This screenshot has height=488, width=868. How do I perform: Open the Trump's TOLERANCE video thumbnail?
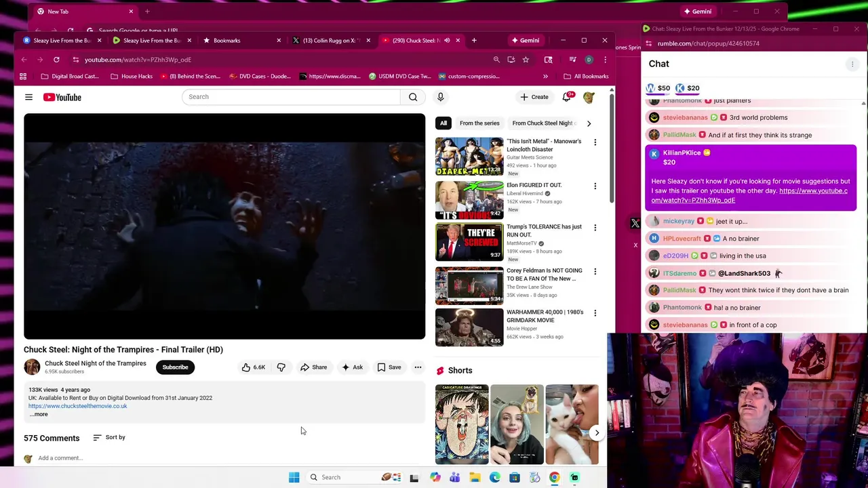tap(469, 242)
